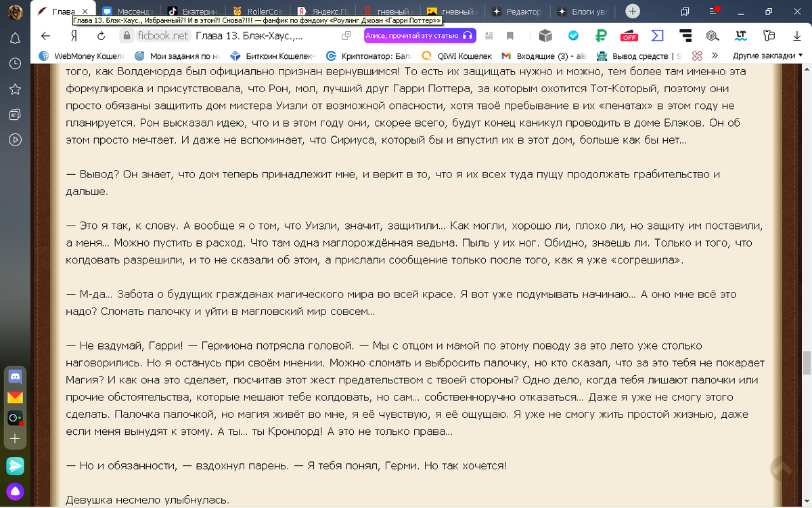
Task: Switch to Редактор tab
Action: point(518,12)
